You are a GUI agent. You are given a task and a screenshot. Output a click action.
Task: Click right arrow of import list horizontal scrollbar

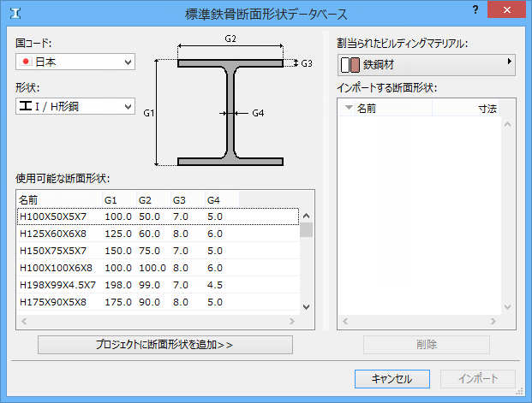pyautogui.click(x=493, y=321)
